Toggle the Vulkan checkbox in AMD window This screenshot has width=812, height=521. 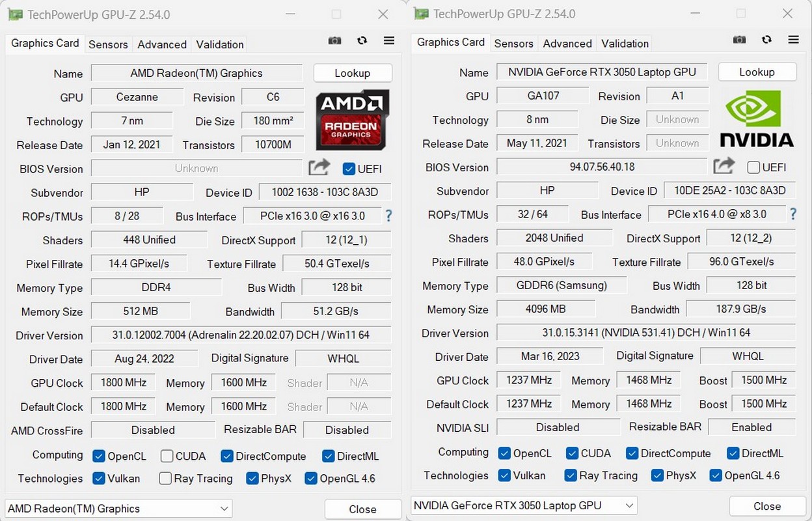[x=99, y=479]
